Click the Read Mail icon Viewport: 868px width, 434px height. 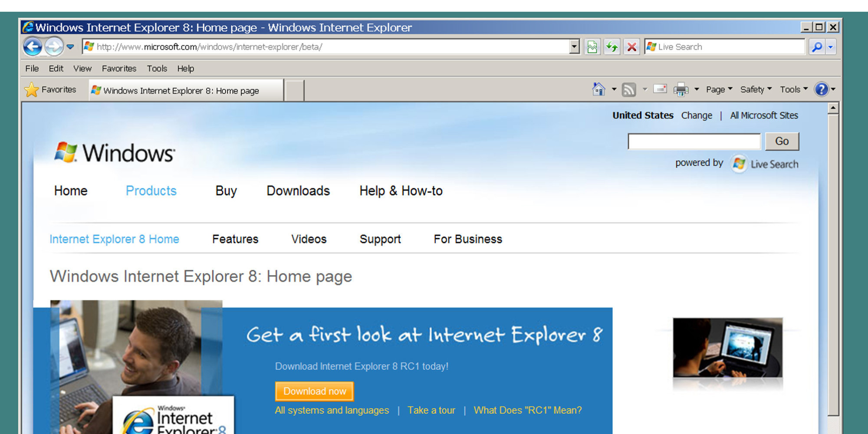point(660,89)
